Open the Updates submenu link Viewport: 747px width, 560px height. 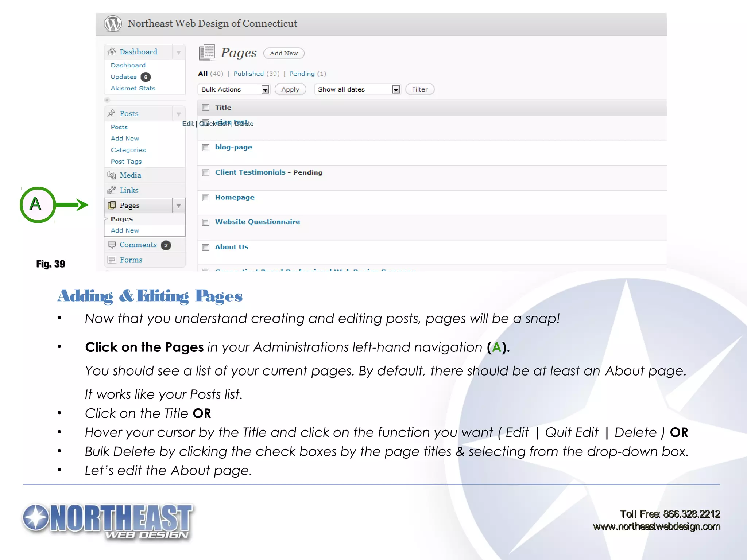coord(124,77)
